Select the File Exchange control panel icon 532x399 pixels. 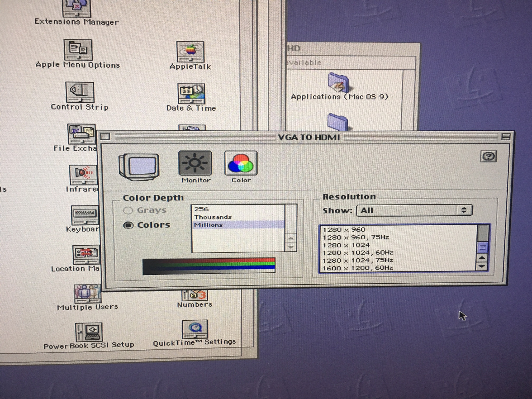pos(82,134)
